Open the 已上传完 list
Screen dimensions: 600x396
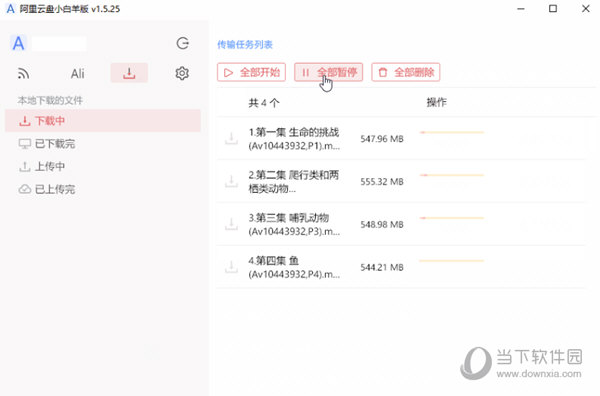click(47, 189)
